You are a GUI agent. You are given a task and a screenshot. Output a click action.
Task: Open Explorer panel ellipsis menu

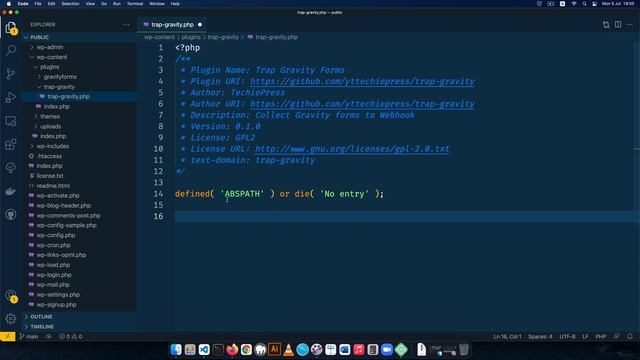click(x=127, y=24)
